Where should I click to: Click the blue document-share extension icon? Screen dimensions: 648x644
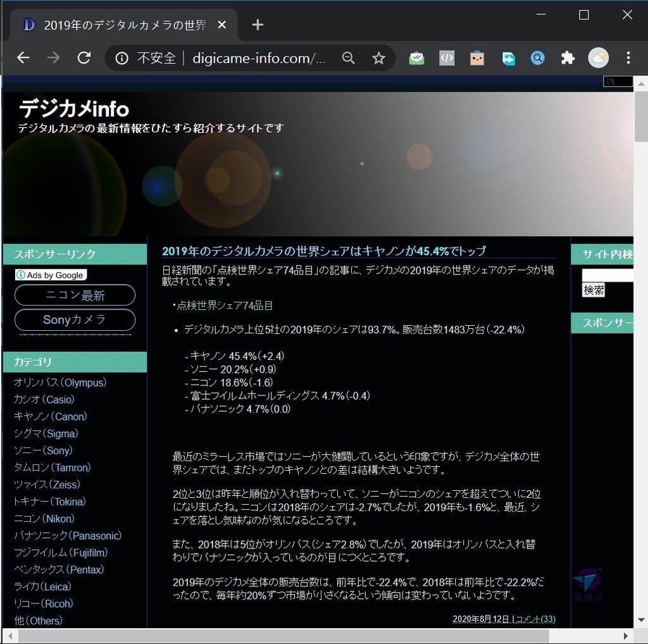pos(508,58)
